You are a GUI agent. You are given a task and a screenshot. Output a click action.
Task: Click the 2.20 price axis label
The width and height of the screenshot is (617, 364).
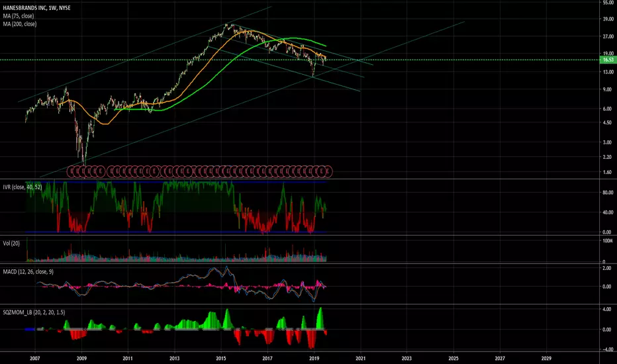click(608, 157)
